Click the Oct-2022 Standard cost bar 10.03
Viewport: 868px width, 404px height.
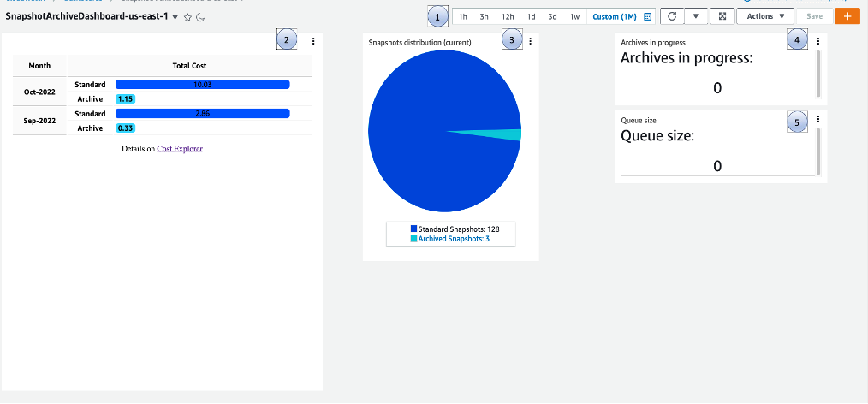[203, 85]
